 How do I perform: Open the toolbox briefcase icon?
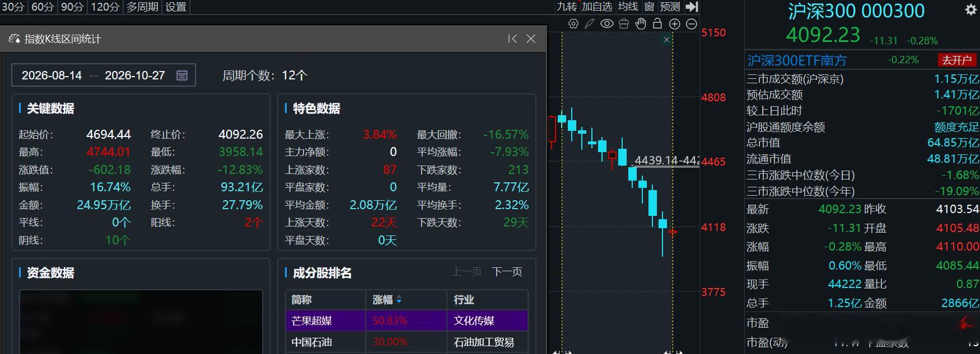point(624,23)
